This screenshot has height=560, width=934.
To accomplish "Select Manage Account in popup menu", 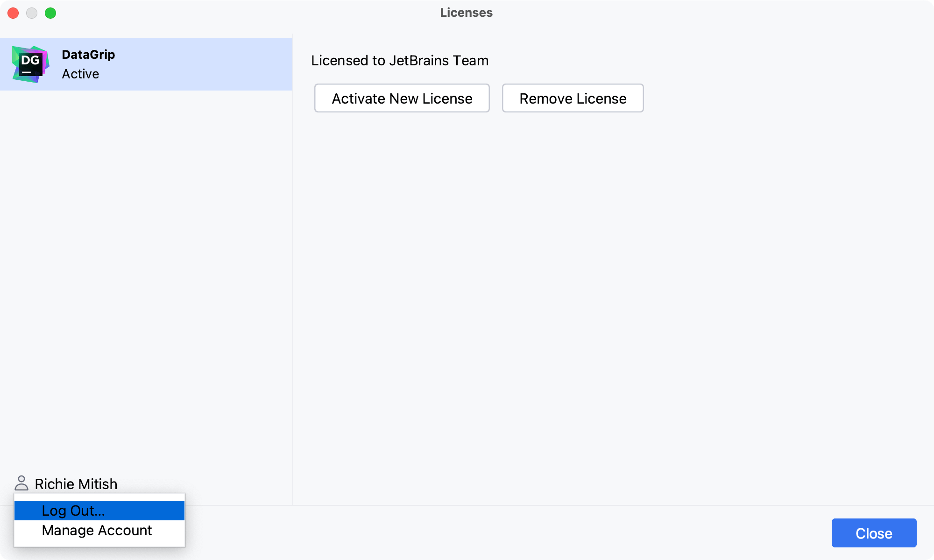I will coord(97,531).
